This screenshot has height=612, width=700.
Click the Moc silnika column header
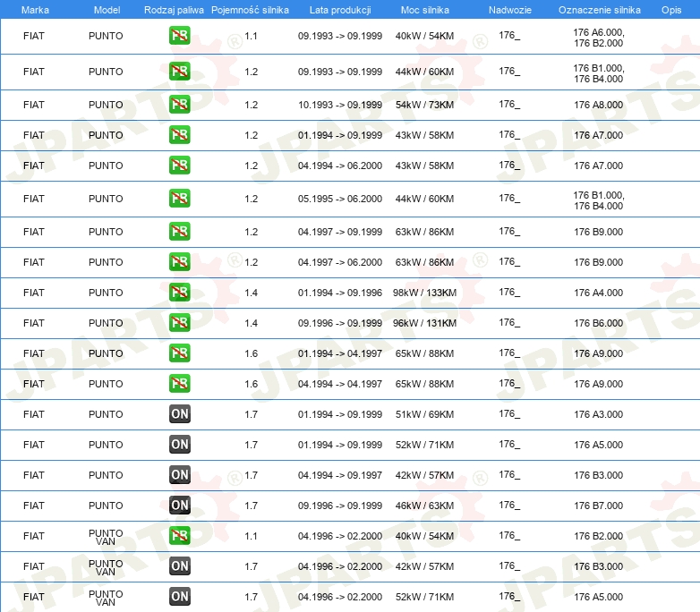pyautogui.click(x=424, y=10)
